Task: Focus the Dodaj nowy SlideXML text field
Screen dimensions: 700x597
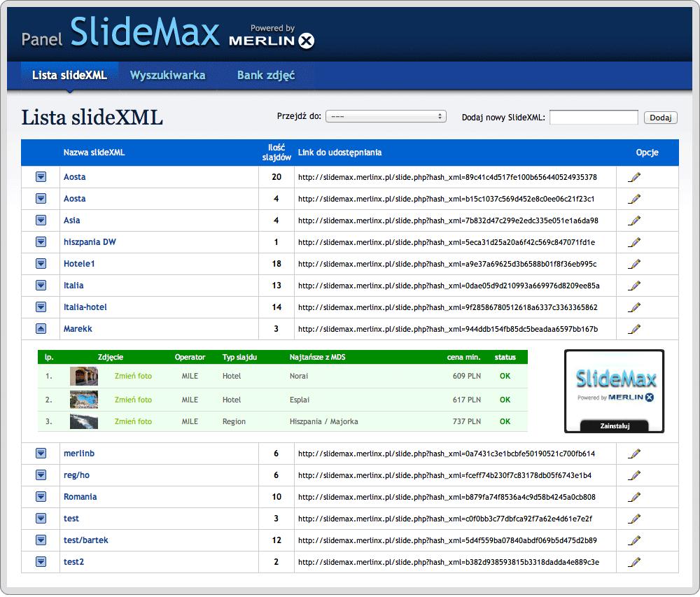Action: 594,117
